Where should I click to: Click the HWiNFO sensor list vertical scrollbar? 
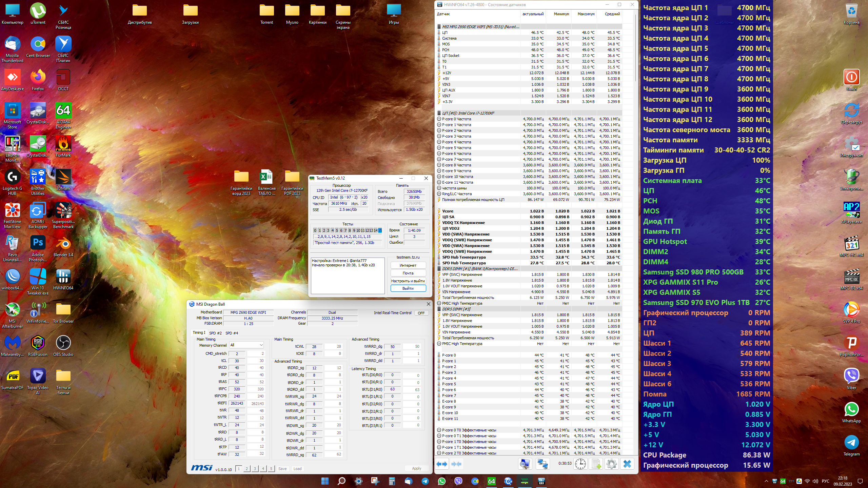[x=635, y=47]
